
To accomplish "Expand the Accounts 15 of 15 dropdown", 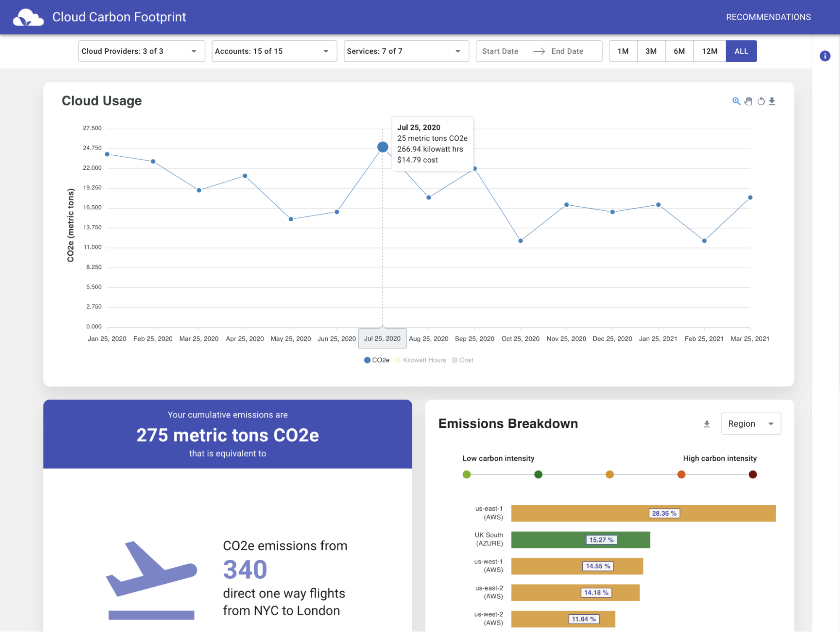I will tap(274, 51).
